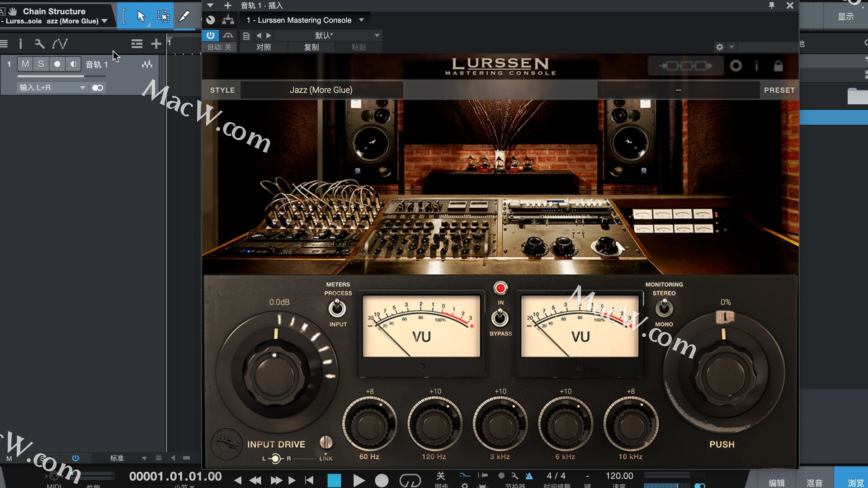The height and width of the screenshot is (488, 868).
Task: Flip the IN/BYPASS toggle switch
Action: tap(500, 318)
